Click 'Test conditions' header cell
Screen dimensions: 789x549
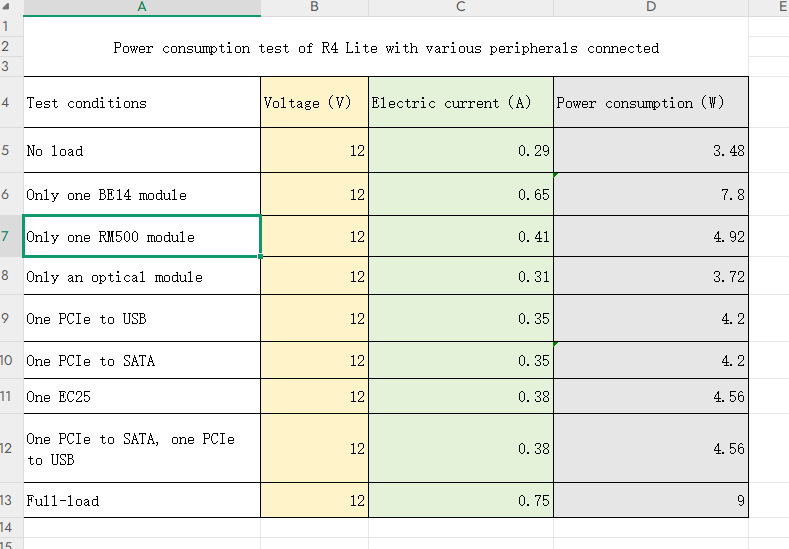(142, 103)
